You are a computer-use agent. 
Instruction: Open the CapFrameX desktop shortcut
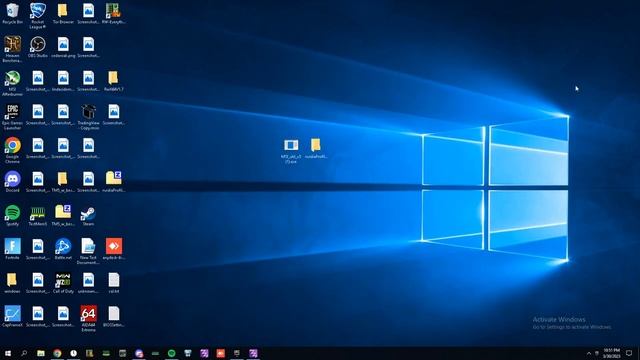[12, 317]
